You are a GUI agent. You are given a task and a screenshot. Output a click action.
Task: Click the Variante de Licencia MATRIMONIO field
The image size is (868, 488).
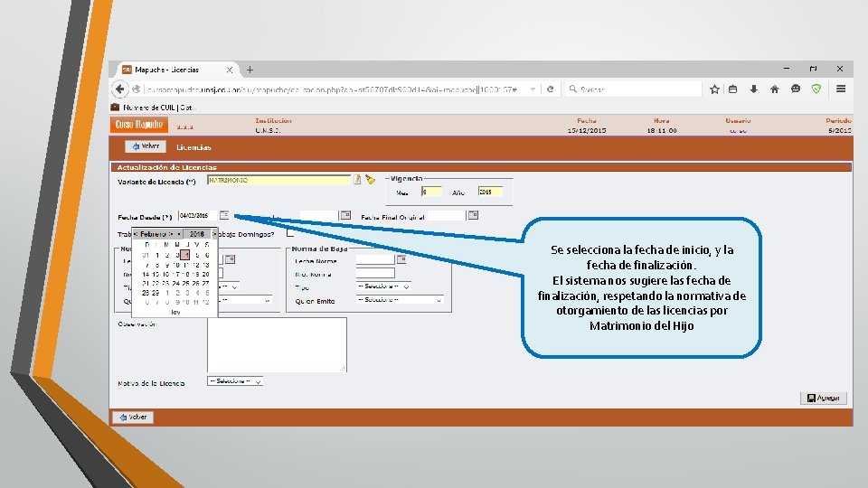coord(279,180)
